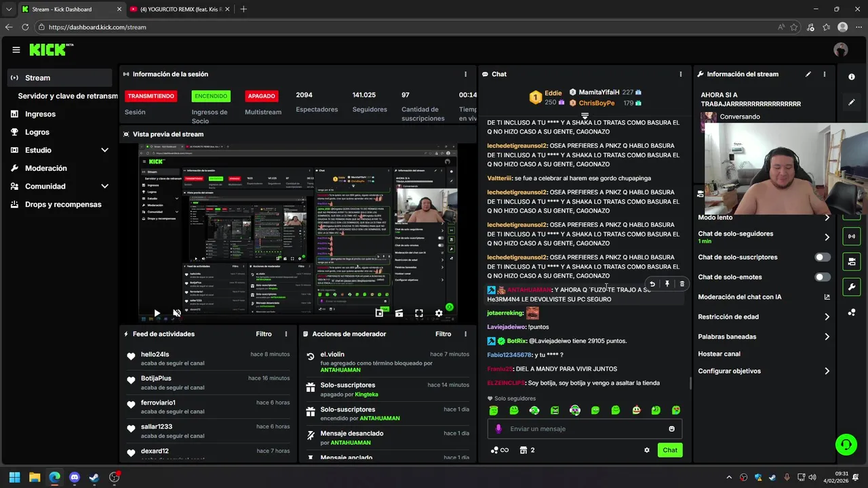Image resolution: width=868 pixels, height=488 pixels.
Task: Open Filtro in Acciones de moderador
Action: point(443,334)
